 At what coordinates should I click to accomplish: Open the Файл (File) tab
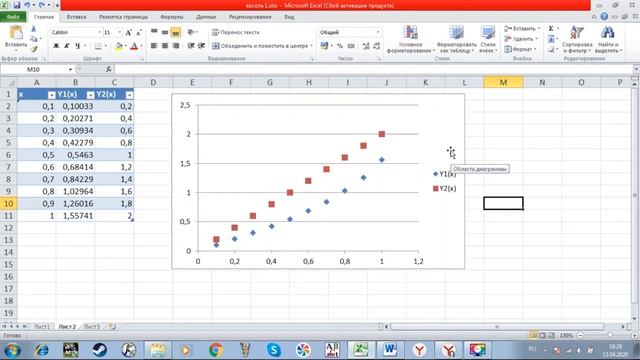pos(13,17)
